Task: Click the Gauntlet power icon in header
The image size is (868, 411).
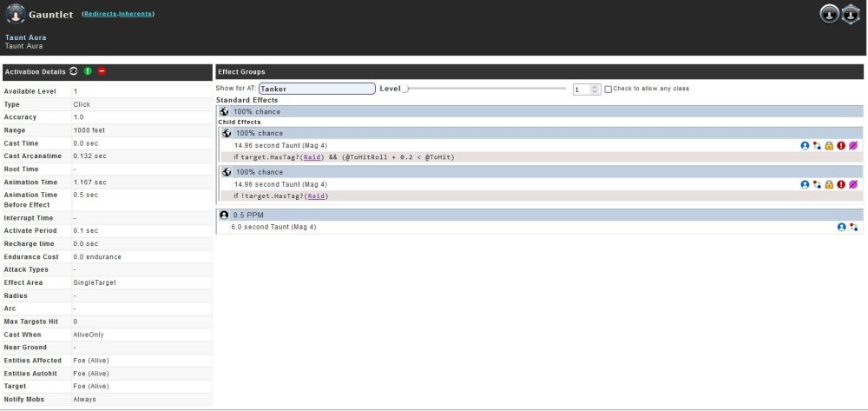Action: pyautogui.click(x=16, y=15)
